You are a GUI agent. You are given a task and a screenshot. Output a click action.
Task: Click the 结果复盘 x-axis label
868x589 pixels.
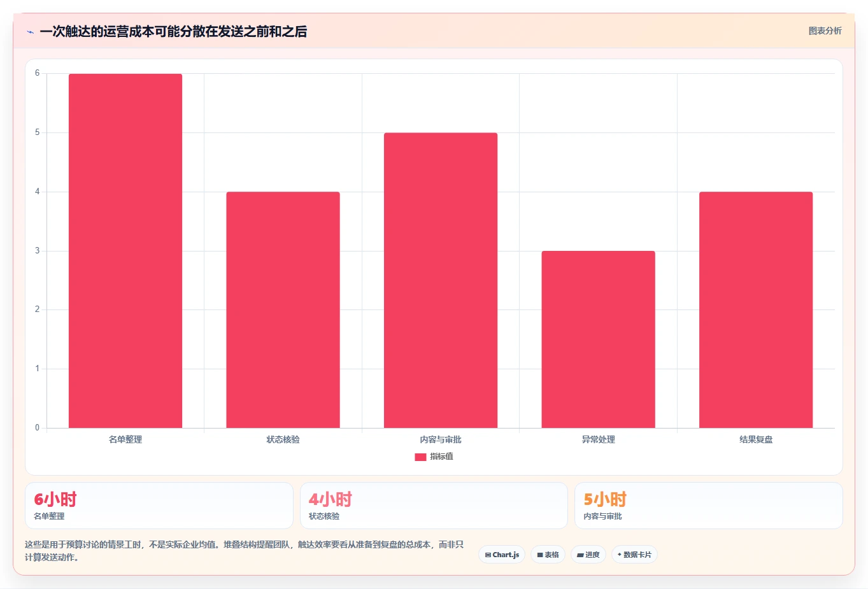click(756, 439)
